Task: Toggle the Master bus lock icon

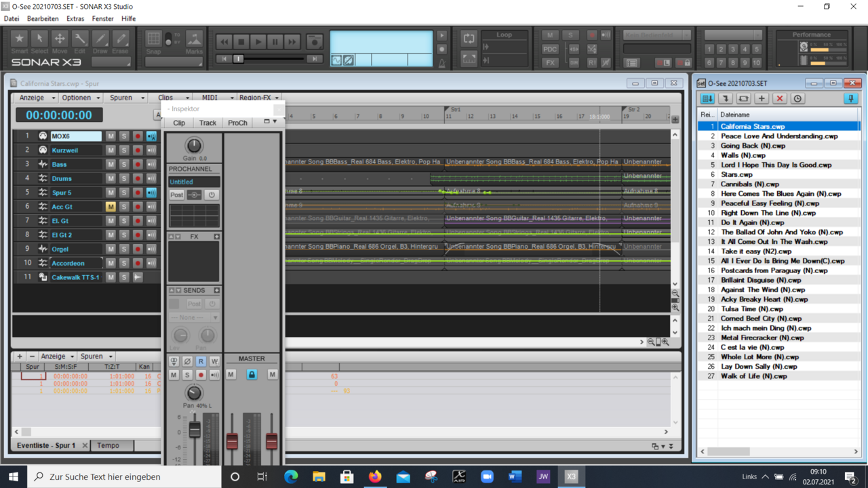Action: click(x=252, y=374)
